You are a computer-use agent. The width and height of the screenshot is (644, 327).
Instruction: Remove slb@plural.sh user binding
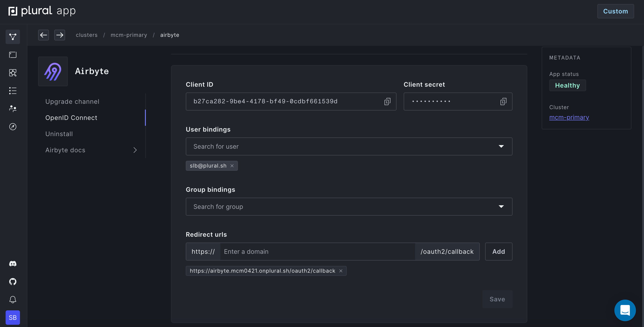(x=232, y=166)
